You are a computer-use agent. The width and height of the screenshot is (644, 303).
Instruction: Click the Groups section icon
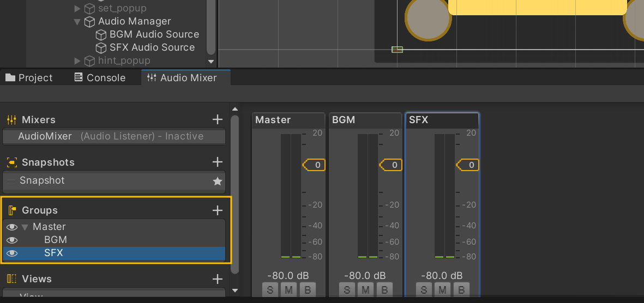[11, 210]
